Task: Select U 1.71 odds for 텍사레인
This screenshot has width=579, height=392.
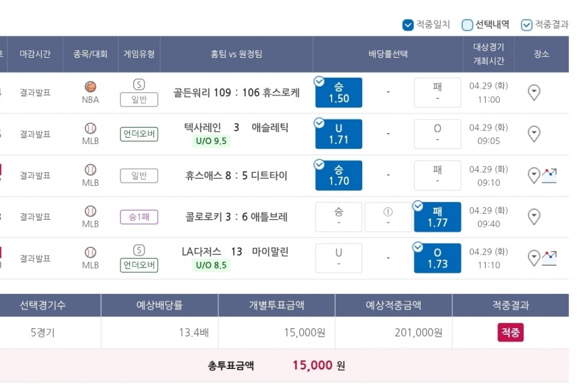Action: pos(339,134)
